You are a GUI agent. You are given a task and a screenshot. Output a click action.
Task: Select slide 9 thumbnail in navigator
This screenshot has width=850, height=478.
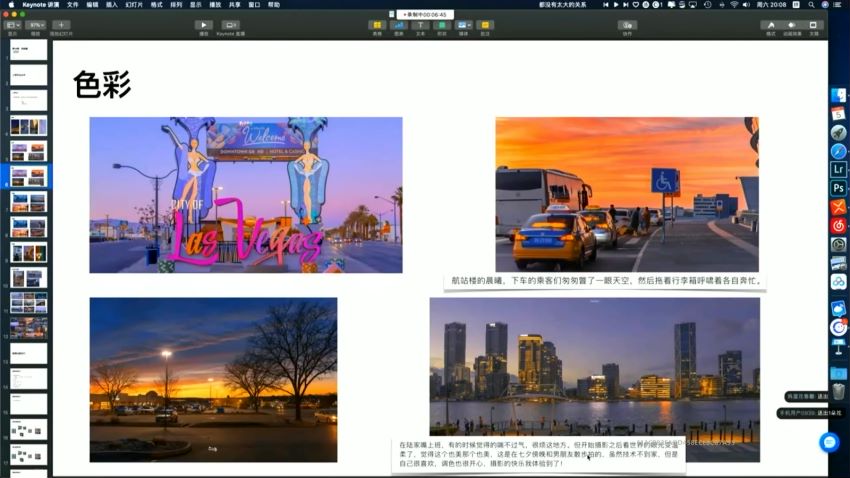click(x=29, y=253)
